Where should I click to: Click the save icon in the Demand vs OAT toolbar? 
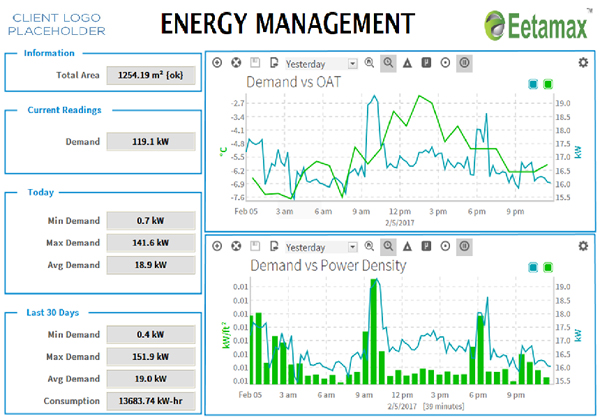tap(255, 63)
